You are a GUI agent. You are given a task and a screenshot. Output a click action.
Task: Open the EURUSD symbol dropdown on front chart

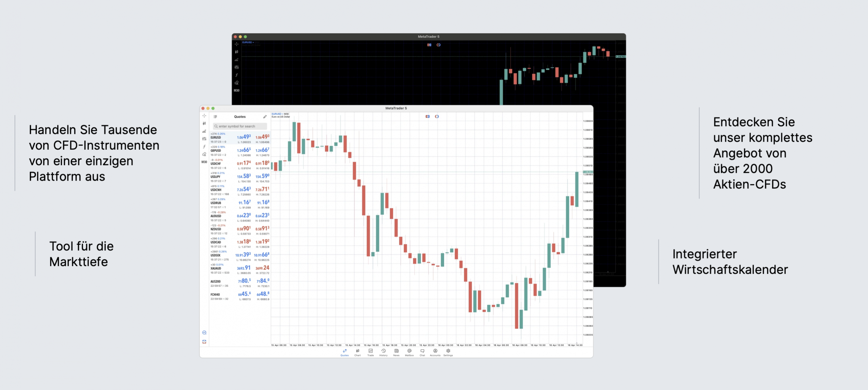pos(277,114)
